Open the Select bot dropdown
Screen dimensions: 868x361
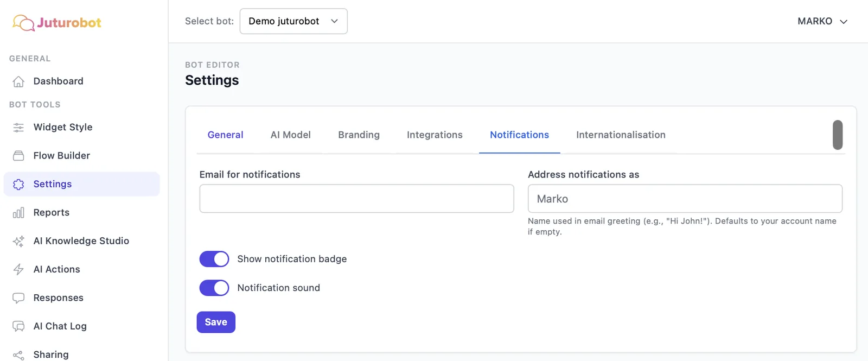click(x=293, y=21)
